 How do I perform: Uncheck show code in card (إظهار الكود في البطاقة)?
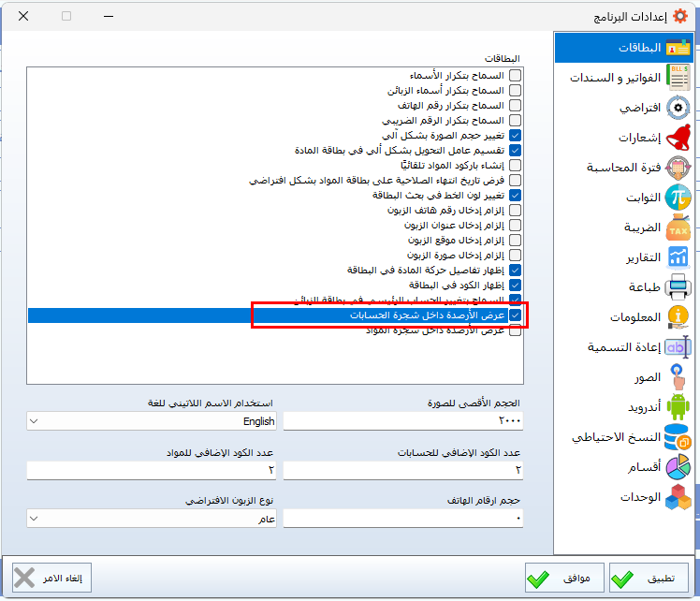coord(515,285)
